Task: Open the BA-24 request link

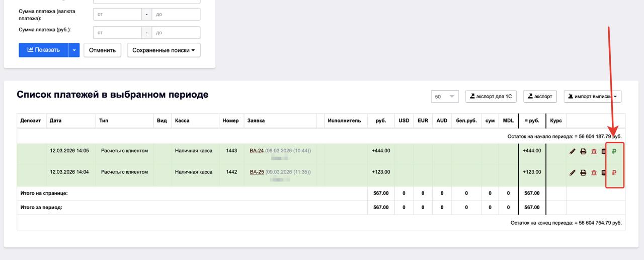Action: tap(257, 151)
